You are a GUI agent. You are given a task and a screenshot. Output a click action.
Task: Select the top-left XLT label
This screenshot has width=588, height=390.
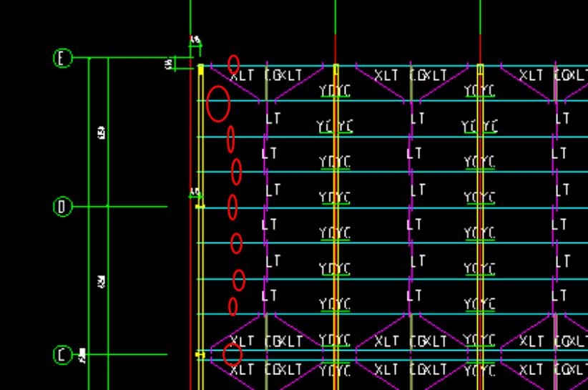click(x=242, y=76)
